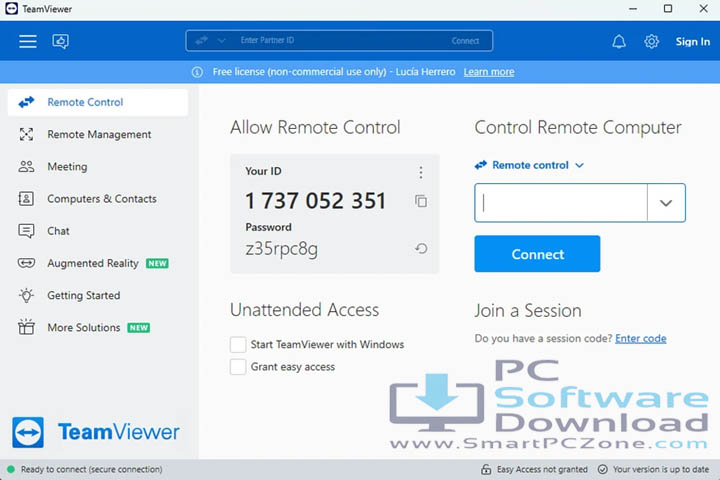The width and height of the screenshot is (720, 480).
Task: Click the blue Connect button
Action: click(x=537, y=254)
